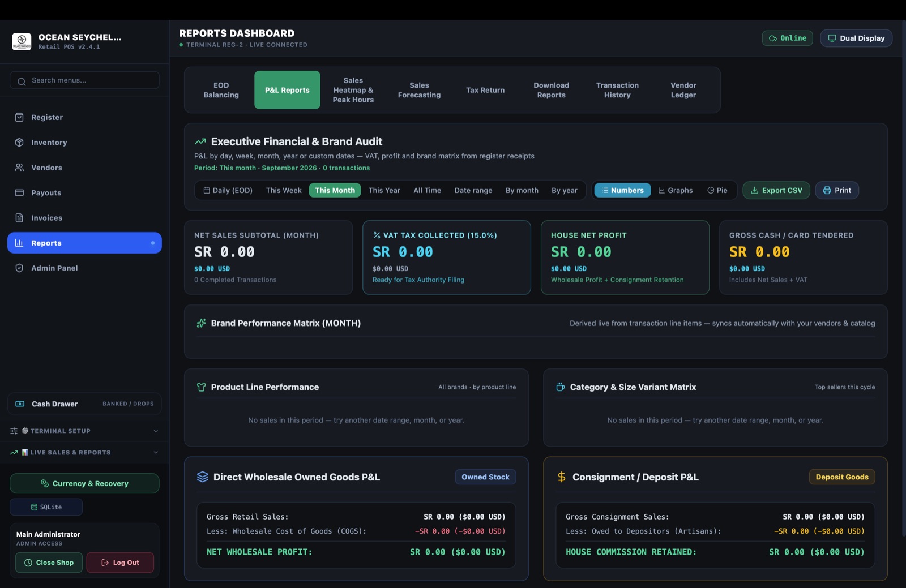Screen dimensions: 906x588
Task: Click the clock icon in Close Shop
Action: [x=28, y=563]
